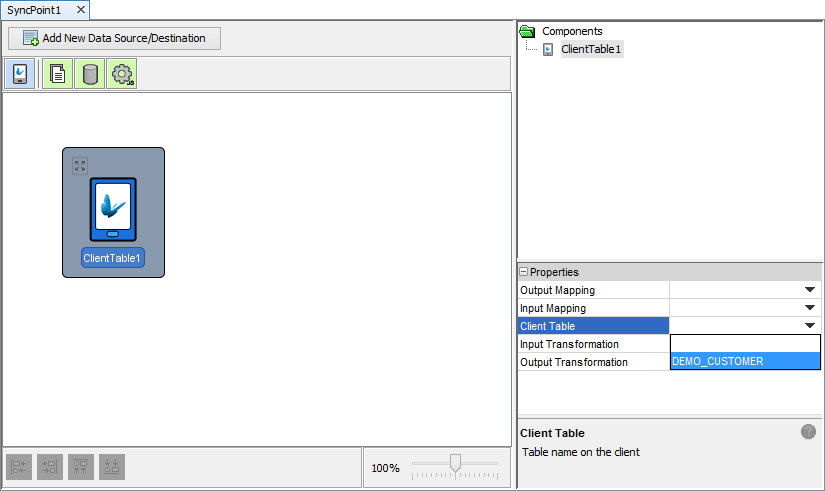Click the align left edges icon

click(20, 466)
